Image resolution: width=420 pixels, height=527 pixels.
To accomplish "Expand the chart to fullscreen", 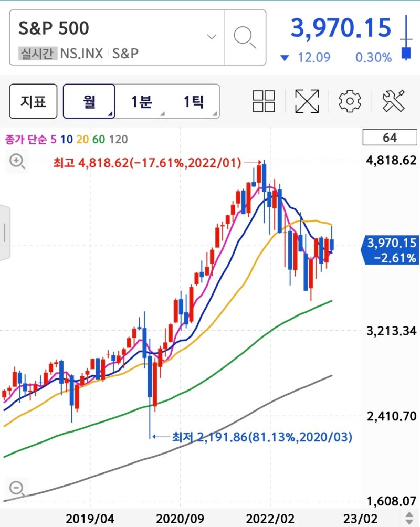I will (x=307, y=101).
